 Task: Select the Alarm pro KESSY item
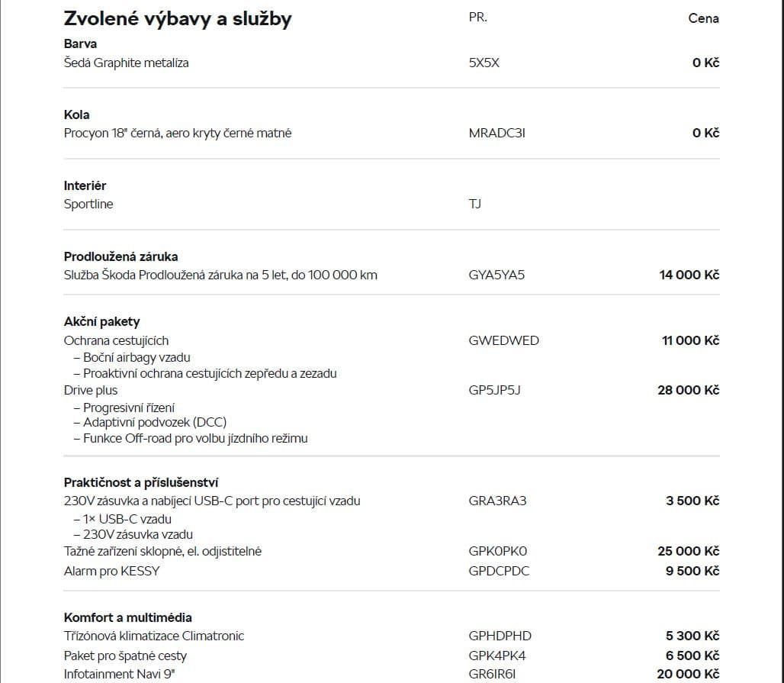(x=111, y=572)
